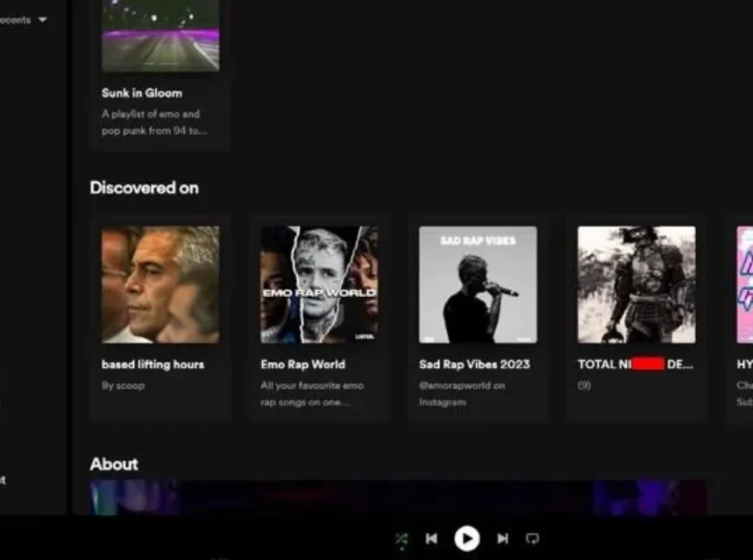Open the Sunk in Gloom playlist cover
Viewport: 753px width, 560px height.
(160, 36)
